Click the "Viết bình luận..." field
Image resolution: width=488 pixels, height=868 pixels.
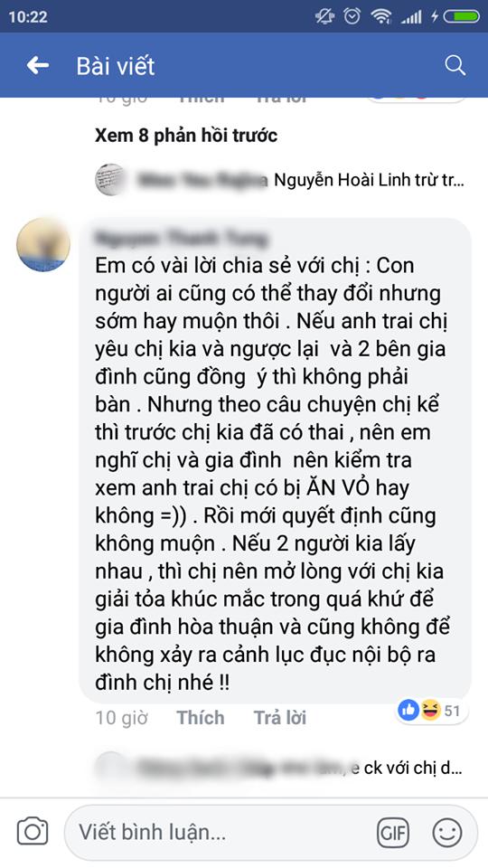(x=221, y=832)
